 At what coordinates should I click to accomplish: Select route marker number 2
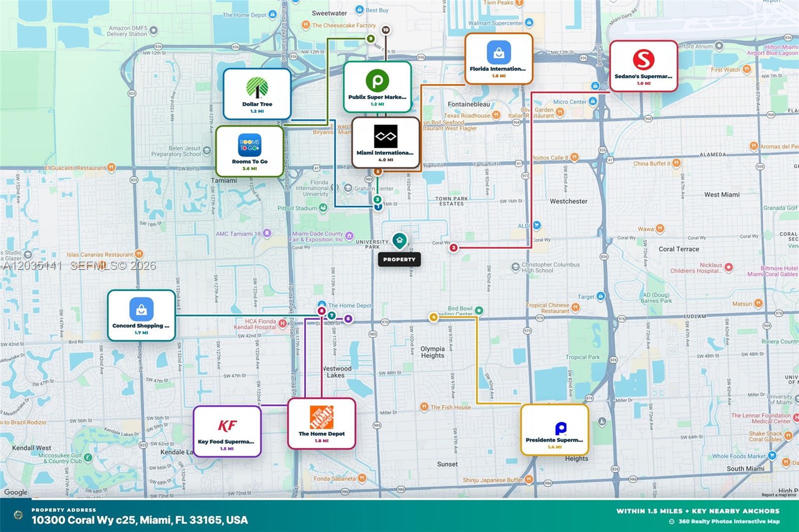tap(453, 248)
